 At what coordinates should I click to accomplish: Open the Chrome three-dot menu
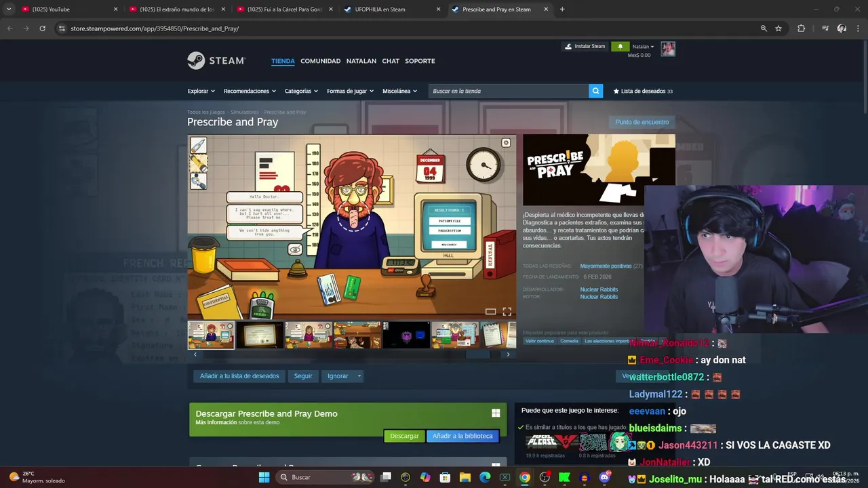[858, 28]
